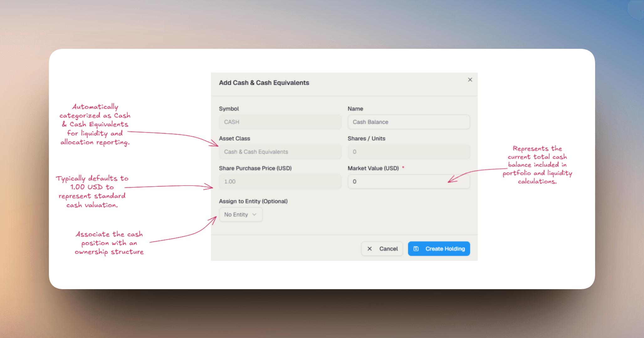
Task: Click the Shares / Units label
Action: (x=366, y=138)
